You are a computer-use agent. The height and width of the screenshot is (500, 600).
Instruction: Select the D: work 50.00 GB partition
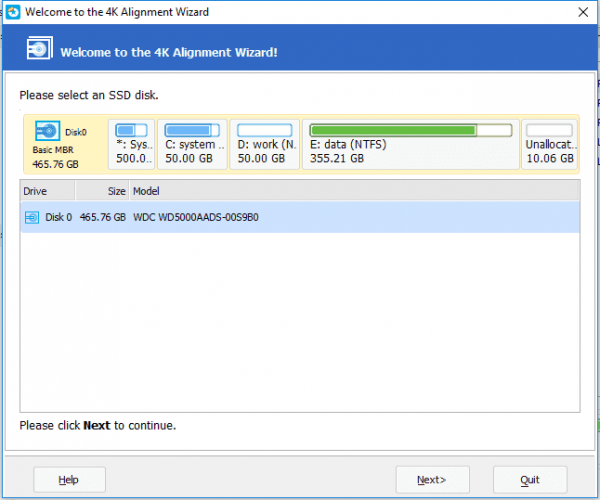point(264,145)
